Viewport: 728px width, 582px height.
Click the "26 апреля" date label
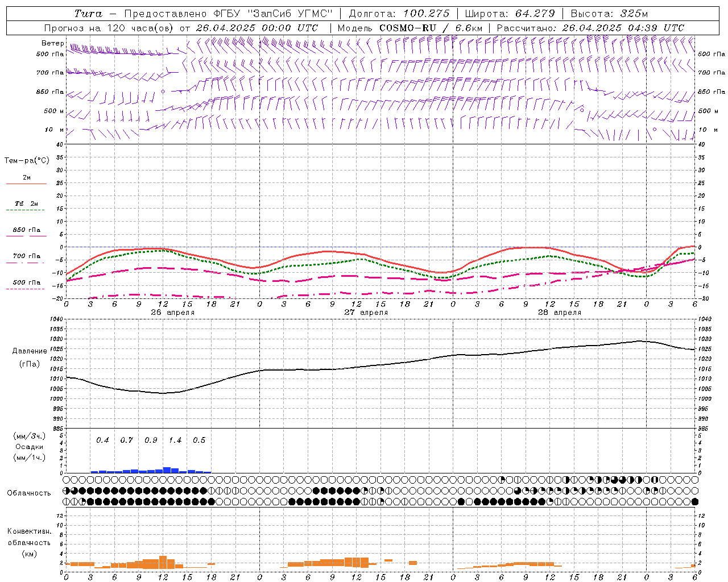coord(172,313)
